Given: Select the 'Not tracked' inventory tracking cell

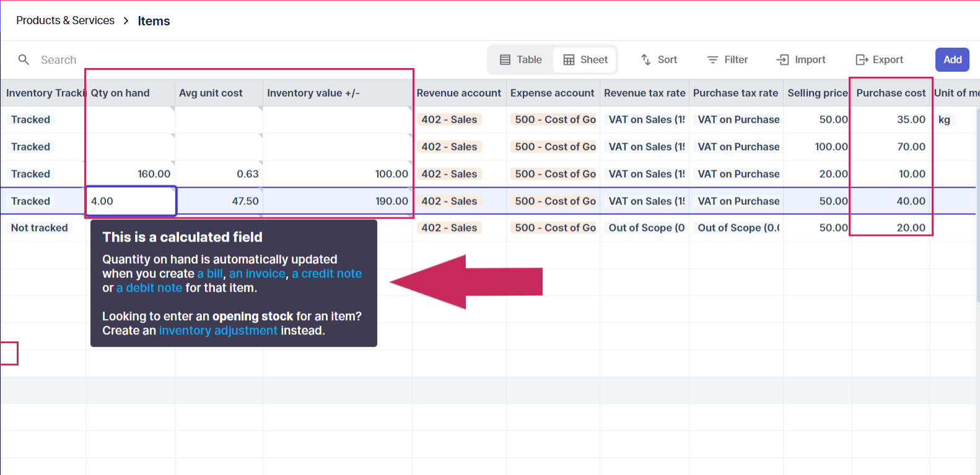Looking at the screenshot, I should pyautogui.click(x=43, y=228).
